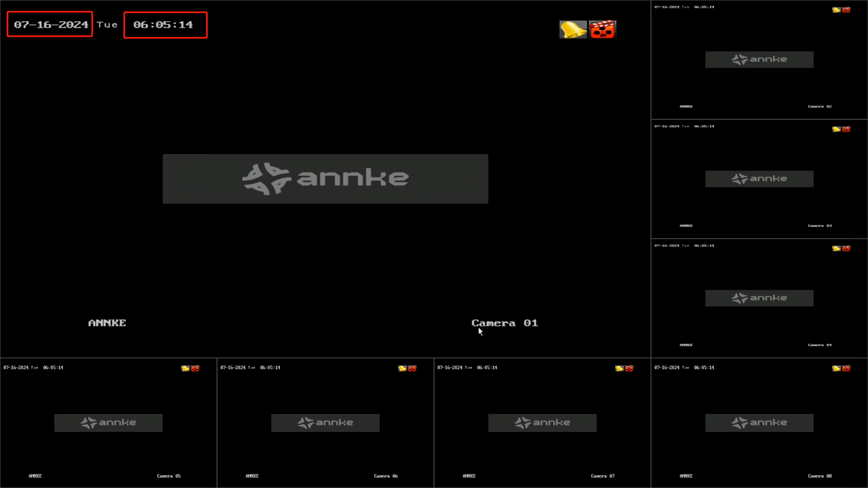Click the alarm bell icon on Camera 02
This screenshot has width=868, height=488.
(x=837, y=10)
